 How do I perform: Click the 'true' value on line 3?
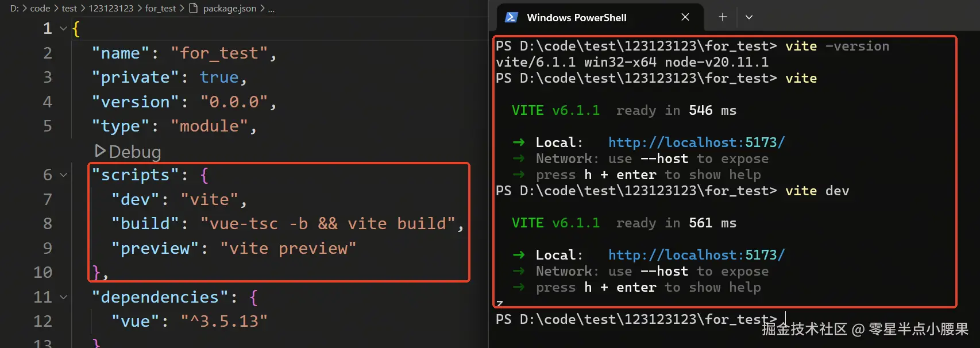pos(219,77)
